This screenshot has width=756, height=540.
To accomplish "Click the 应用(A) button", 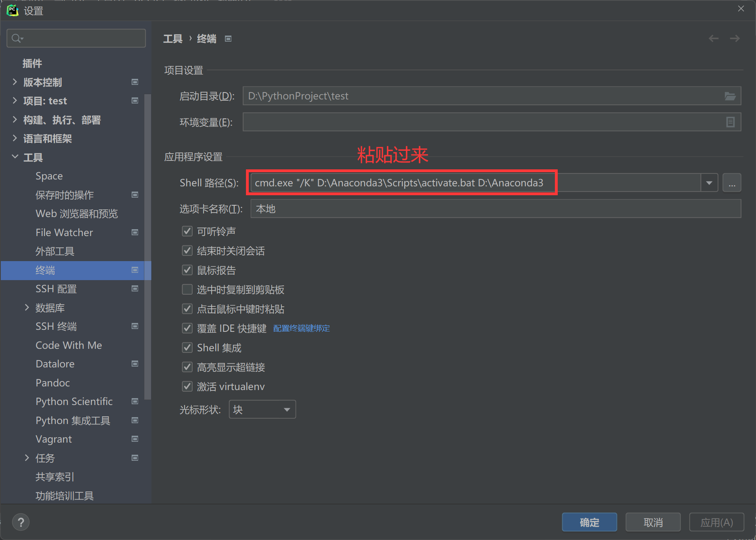I will 716,522.
